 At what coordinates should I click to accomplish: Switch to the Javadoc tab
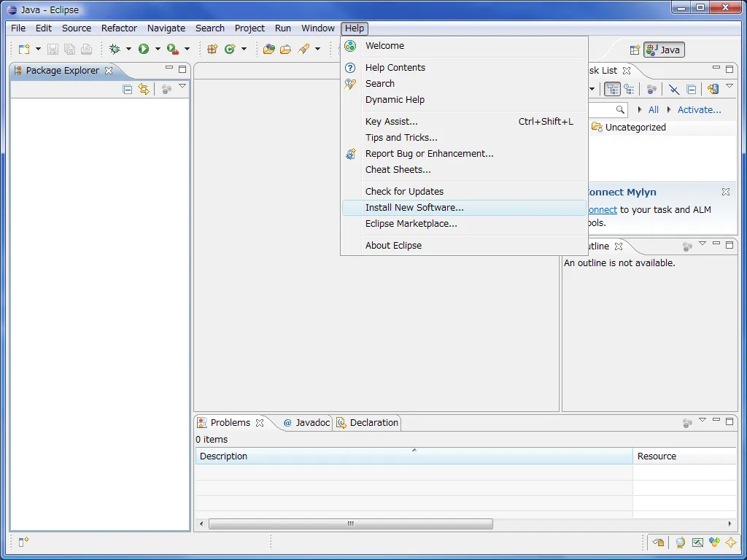307,423
